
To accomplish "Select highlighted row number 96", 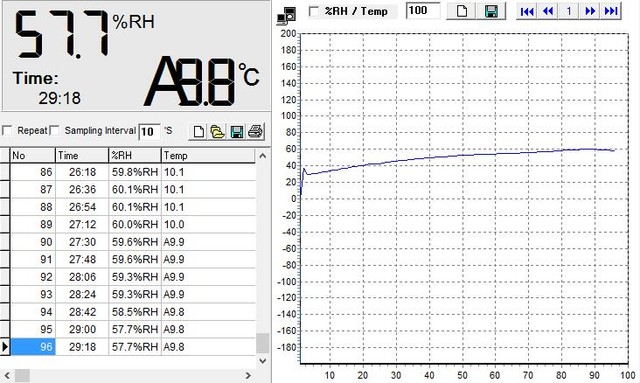I will (x=33, y=347).
